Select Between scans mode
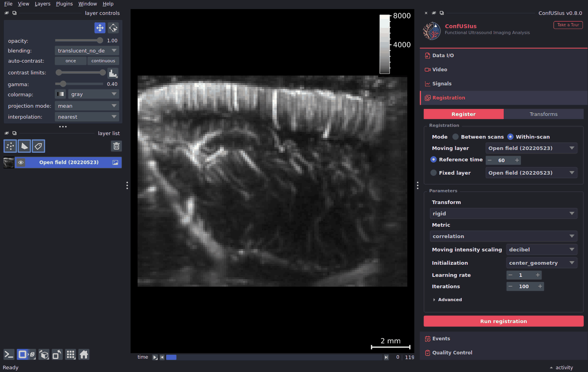The height and width of the screenshot is (372, 588). tap(478, 137)
